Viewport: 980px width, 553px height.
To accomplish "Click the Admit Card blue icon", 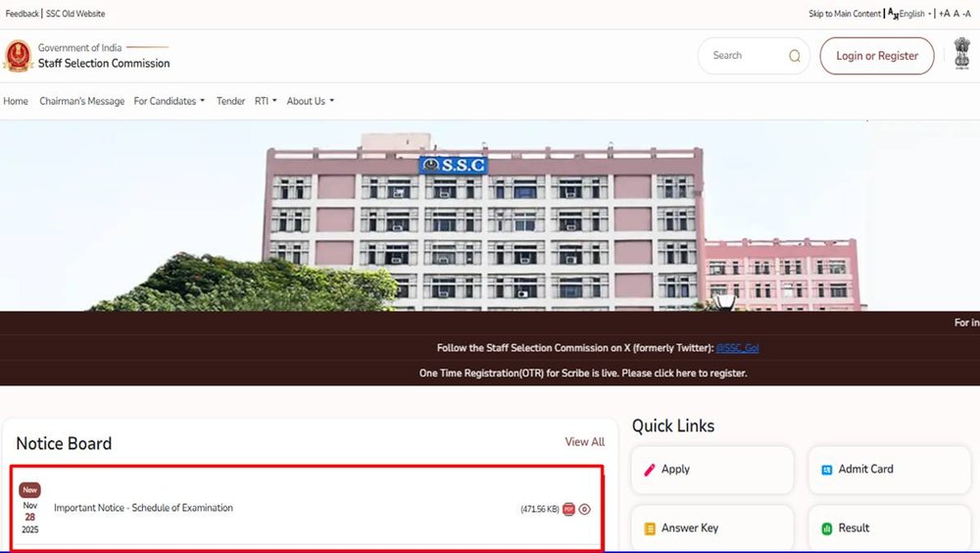I will point(826,470).
